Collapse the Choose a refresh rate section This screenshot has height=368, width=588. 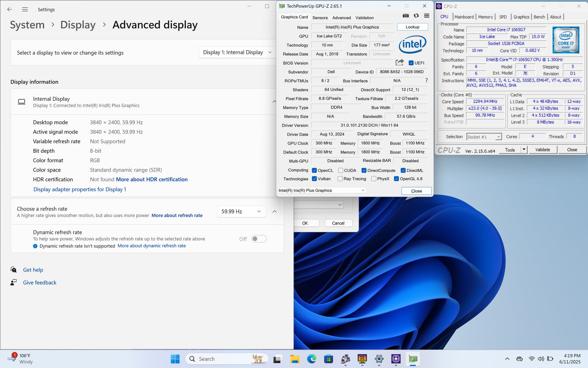(x=275, y=212)
